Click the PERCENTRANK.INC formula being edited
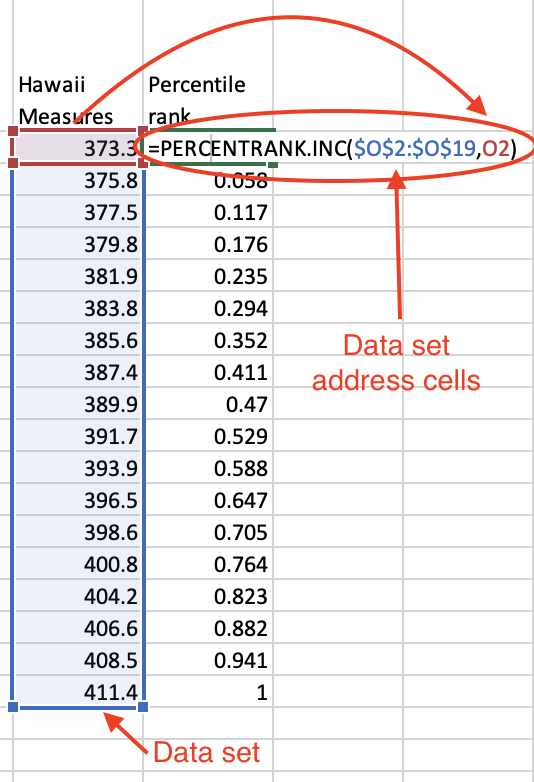This screenshot has width=534, height=782. pyautogui.click(x=332, y=149)
